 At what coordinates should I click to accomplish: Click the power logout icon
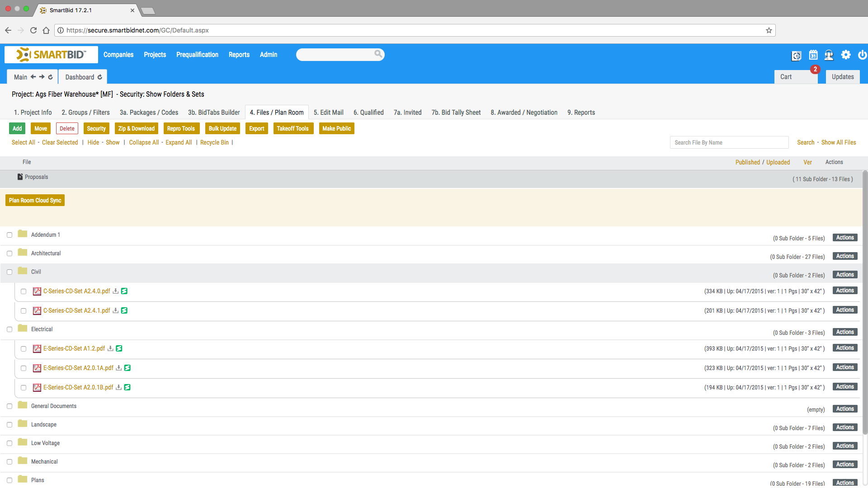pyautogui.click(x=862, y=55)
